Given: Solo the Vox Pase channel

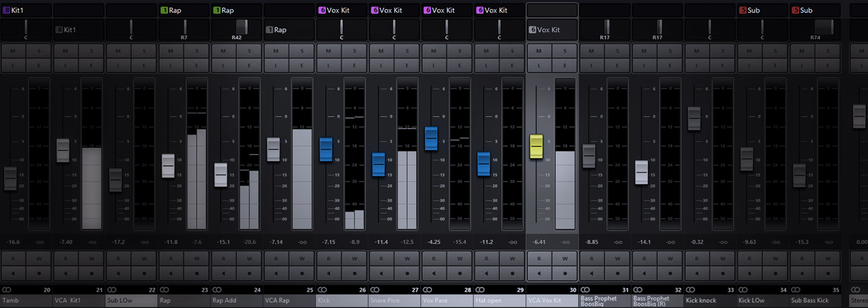Looking at the screenshot, I should click(x=459, y=51).
